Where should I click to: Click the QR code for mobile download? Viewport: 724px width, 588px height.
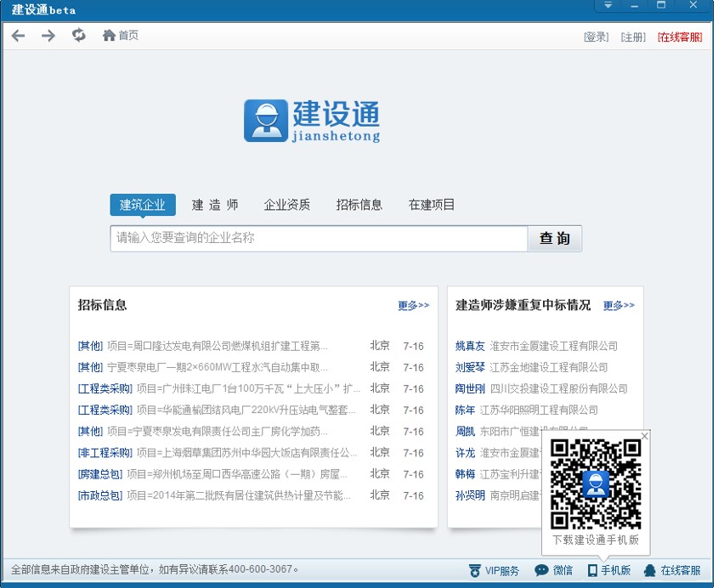[x=596, y=484]
